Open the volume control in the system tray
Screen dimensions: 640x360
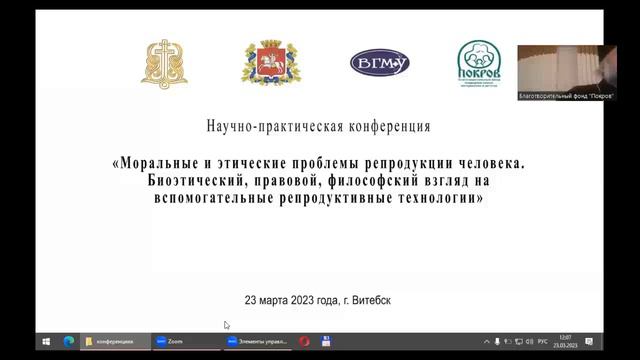pyautogui.click(x=530, y=341)
